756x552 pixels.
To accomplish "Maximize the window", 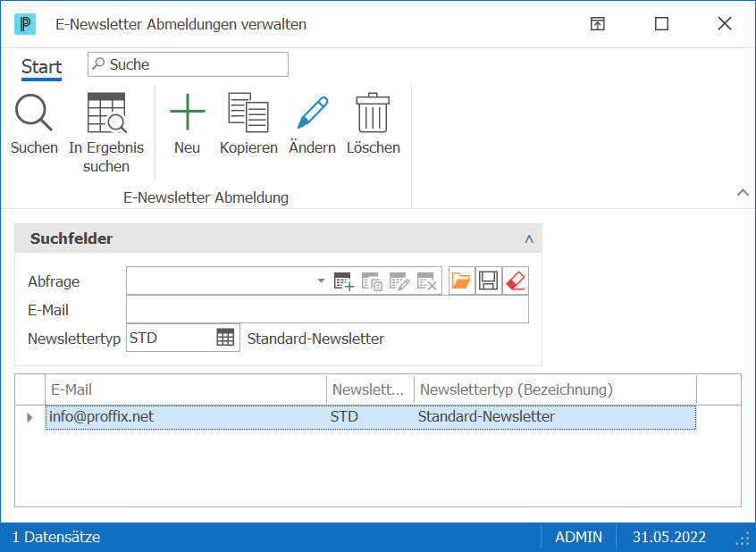I will coord(661,23).
